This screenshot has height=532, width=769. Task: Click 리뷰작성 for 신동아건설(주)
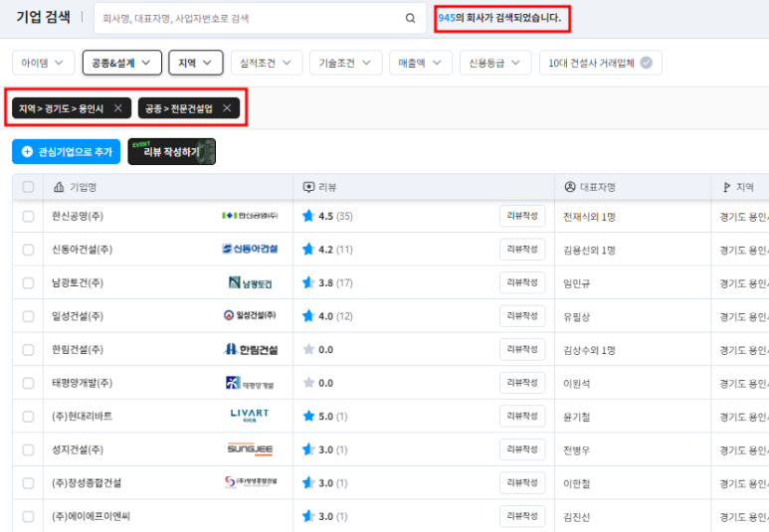tap(522, 249)
